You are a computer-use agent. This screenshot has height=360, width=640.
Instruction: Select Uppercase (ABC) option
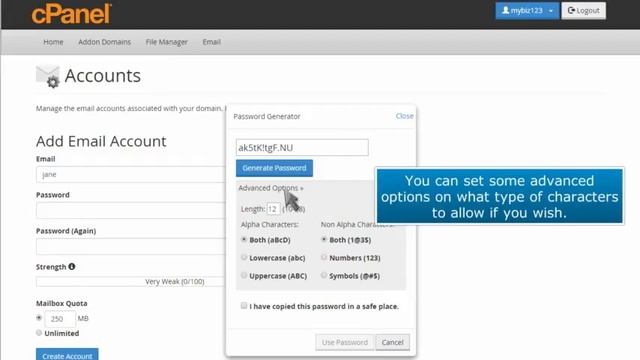(x=244, y=276)
